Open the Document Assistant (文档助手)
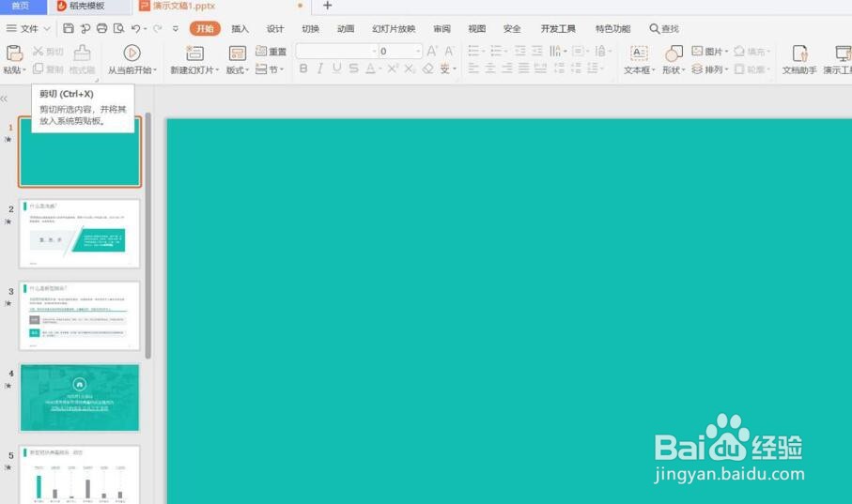The width and height of the screenshot is (852, 504). [799, 59]
